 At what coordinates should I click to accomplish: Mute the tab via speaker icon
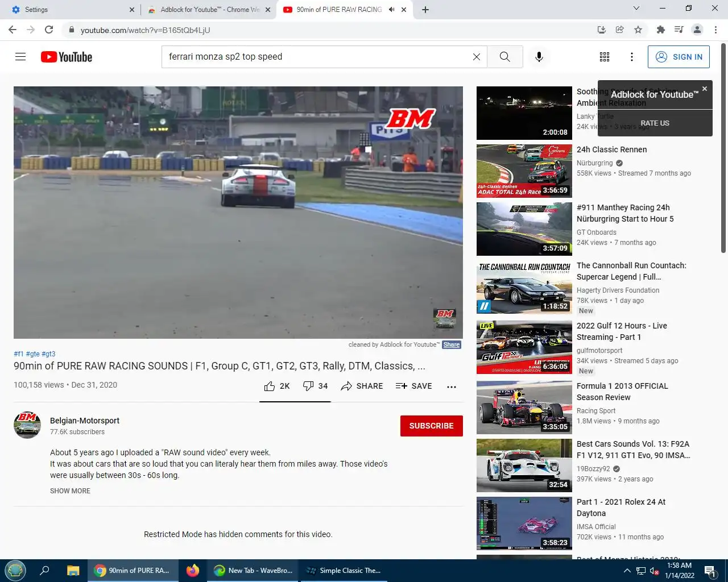[x=392, y=10]
